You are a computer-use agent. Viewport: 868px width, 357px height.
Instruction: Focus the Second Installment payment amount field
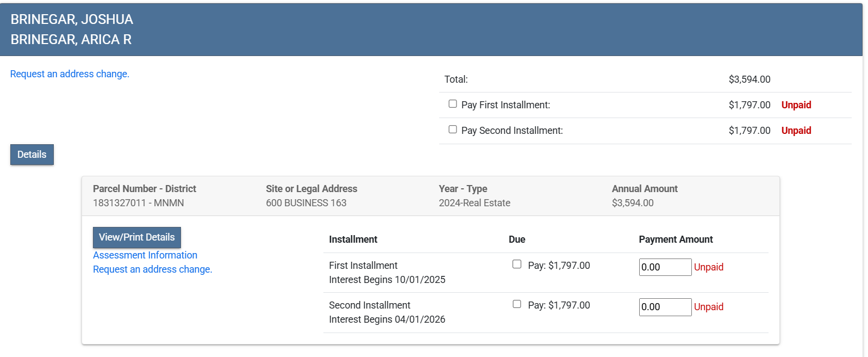(665, 307)
